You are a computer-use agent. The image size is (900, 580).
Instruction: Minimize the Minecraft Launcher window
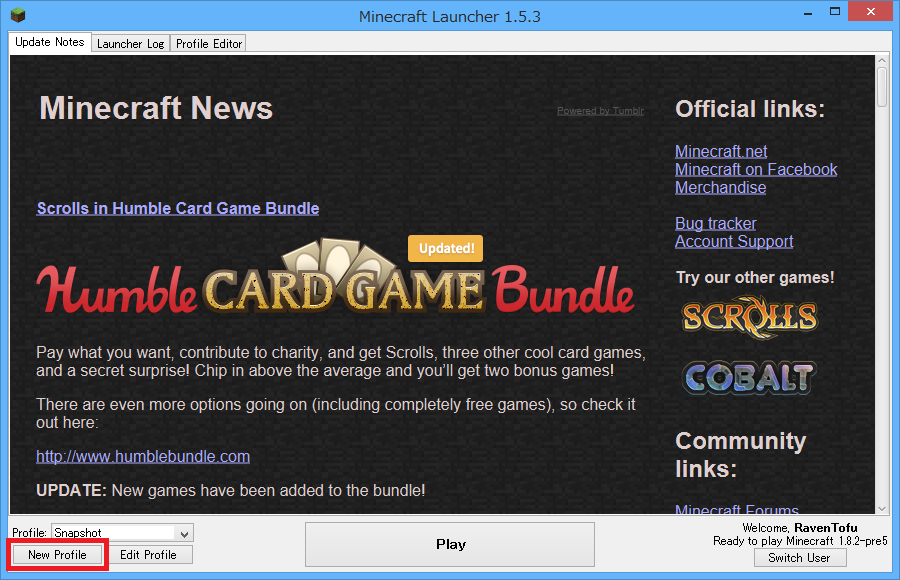click(x=808, y=13)
